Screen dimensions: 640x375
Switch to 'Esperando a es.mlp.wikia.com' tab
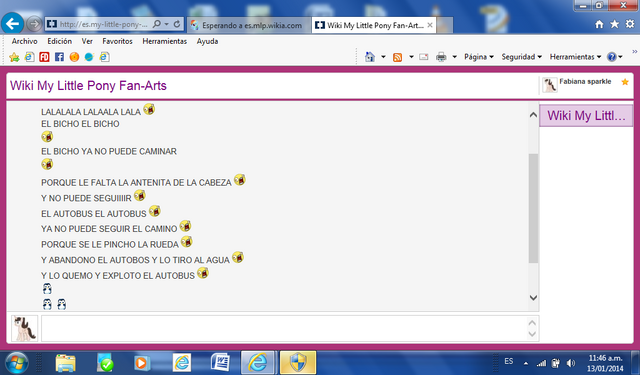248,25
